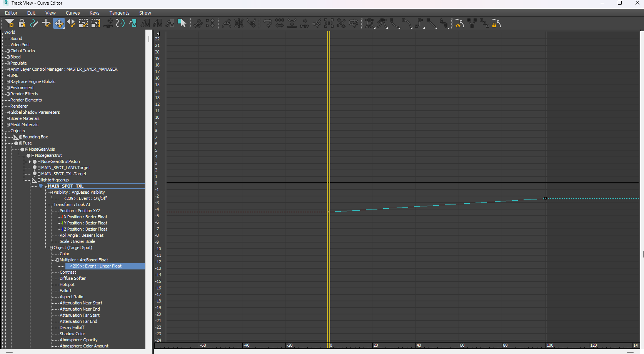The height and width of the screenshot is (354, 644).
Task: Select the Add/Remove Key tool
Action: [x=47, y=23]
